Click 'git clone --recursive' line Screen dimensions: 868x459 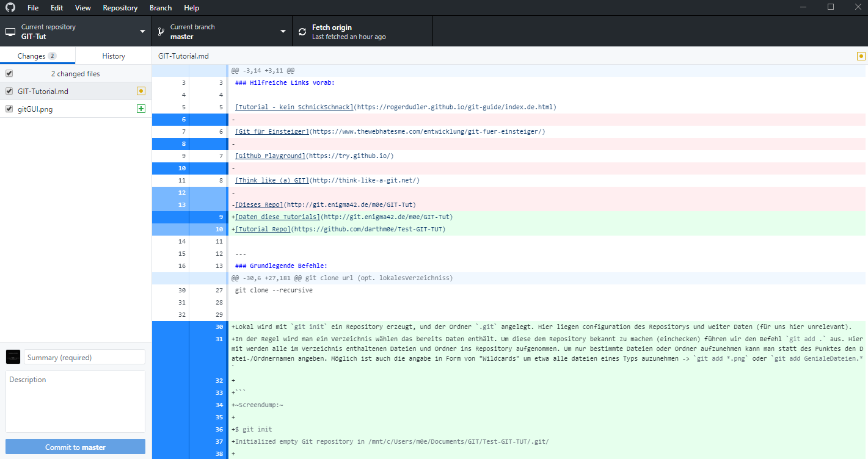(274, 290)
